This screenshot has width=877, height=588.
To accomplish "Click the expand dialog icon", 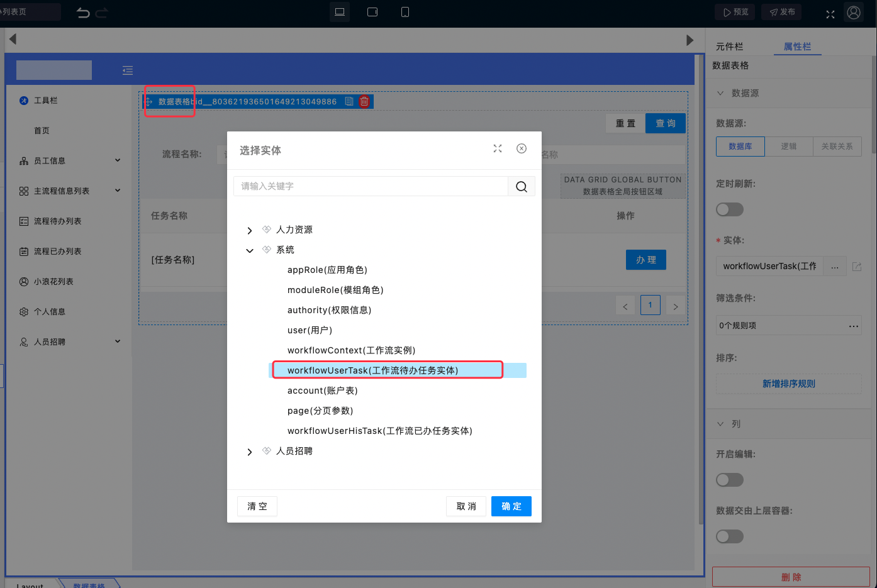I will [498, 148].
